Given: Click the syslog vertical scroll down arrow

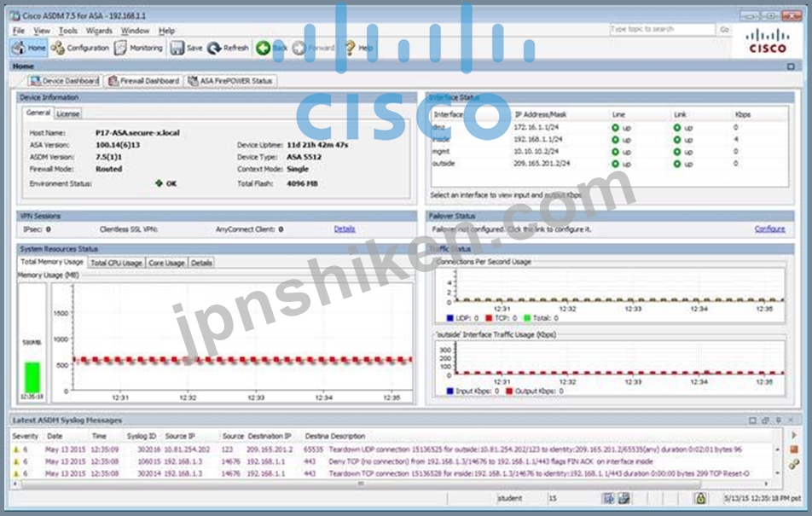Looking at the screenshot, I should 777,473.
